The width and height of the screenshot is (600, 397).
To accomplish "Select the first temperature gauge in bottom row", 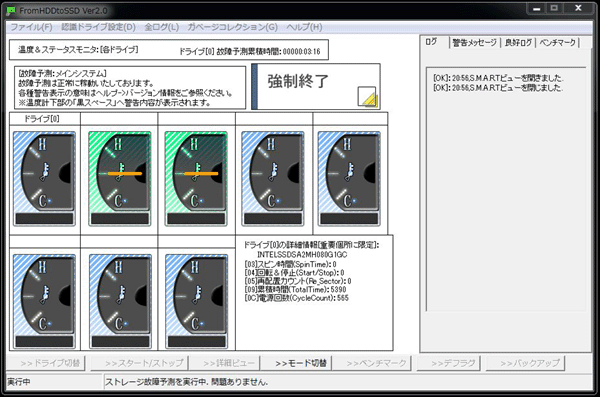I will click(44, 302).
